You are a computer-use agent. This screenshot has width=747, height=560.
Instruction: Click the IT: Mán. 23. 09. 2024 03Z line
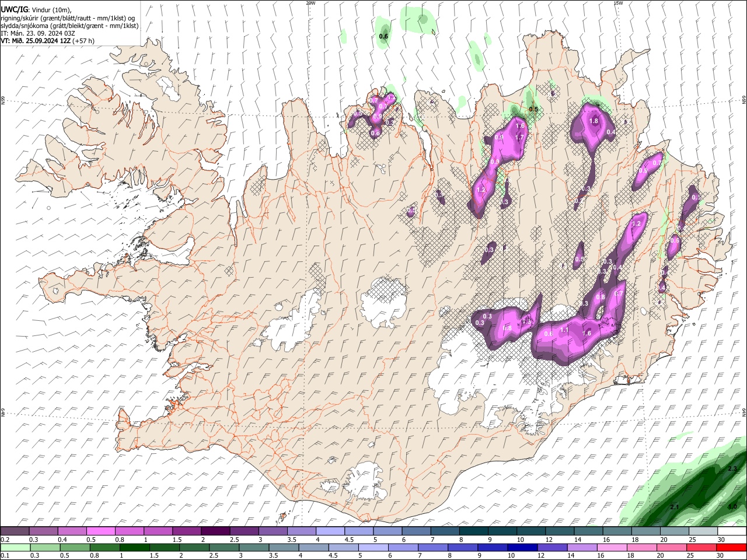point(38,33)
